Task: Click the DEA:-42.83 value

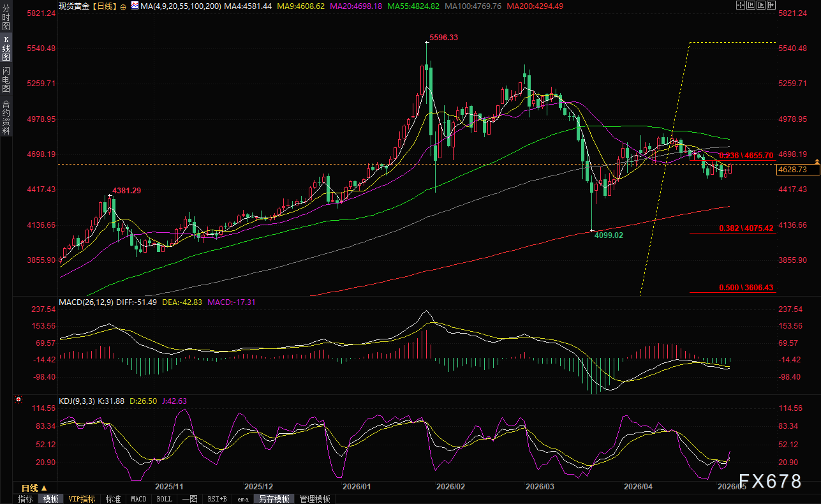Action: click(181, 302)
